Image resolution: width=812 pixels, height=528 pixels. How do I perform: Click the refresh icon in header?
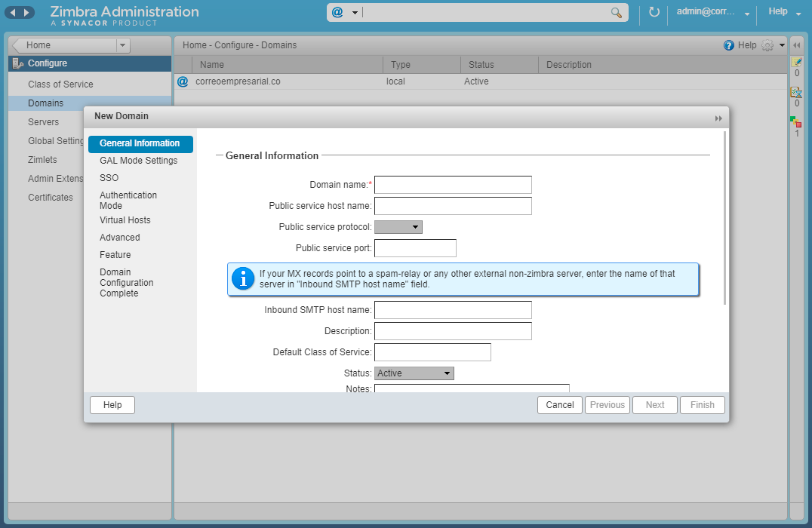654,13
